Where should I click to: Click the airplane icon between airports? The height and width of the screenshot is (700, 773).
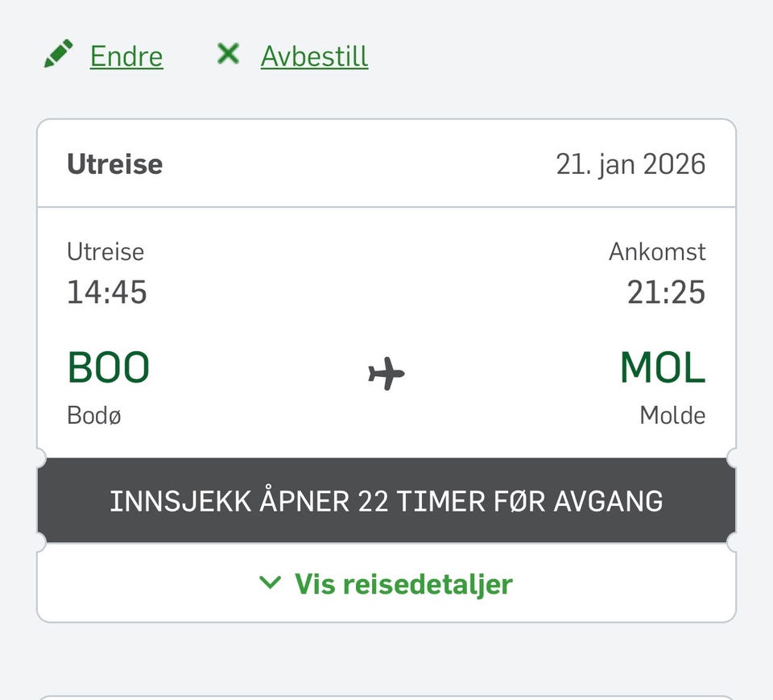(386, 374)
